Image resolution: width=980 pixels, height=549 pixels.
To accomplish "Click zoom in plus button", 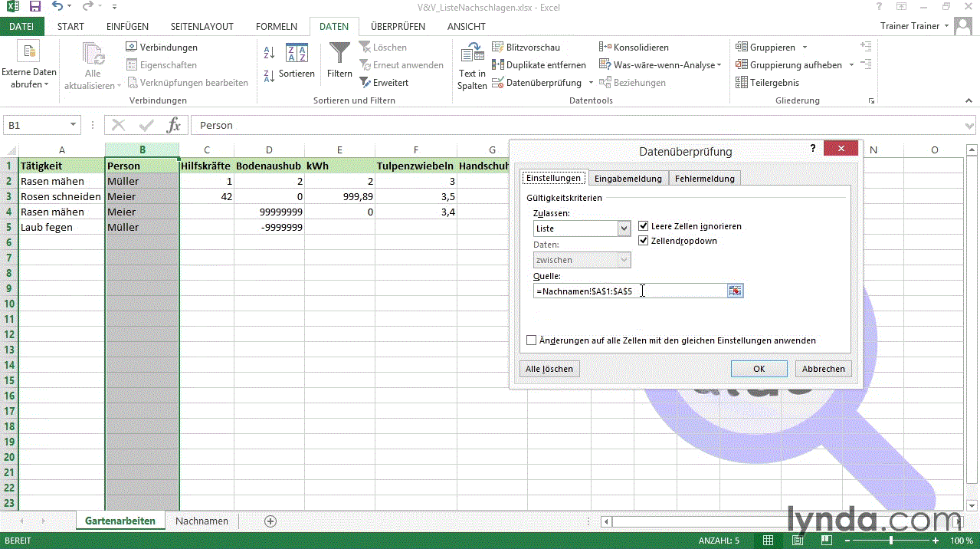I will click(936, 541).
